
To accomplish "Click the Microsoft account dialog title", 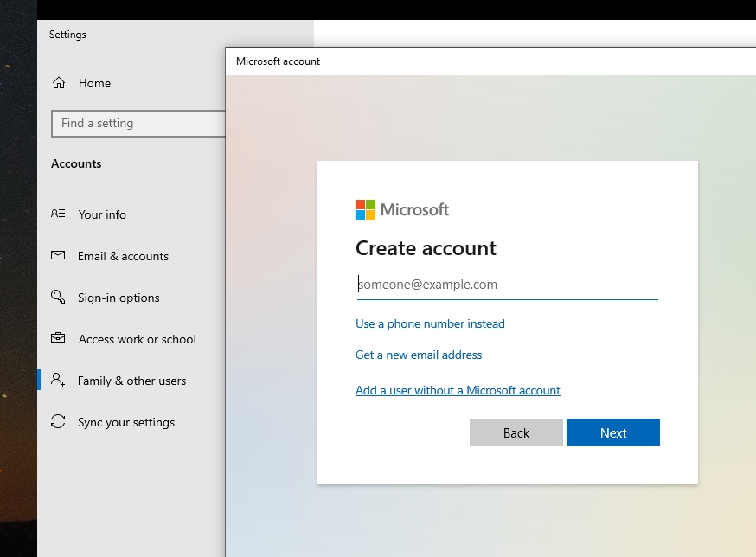I will [278, 61].
